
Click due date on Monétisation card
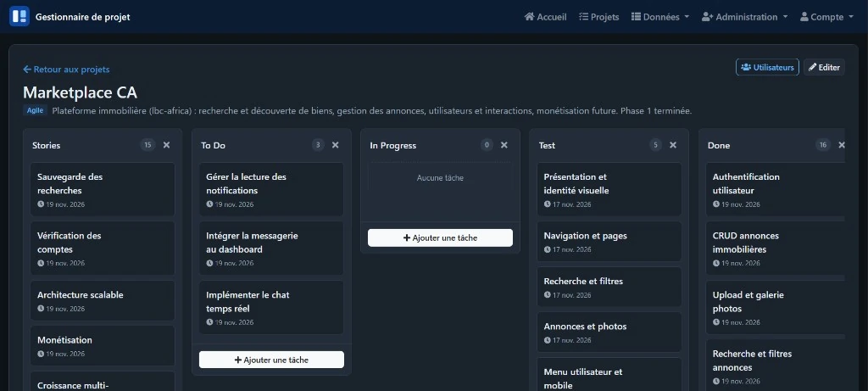[61, 354]
